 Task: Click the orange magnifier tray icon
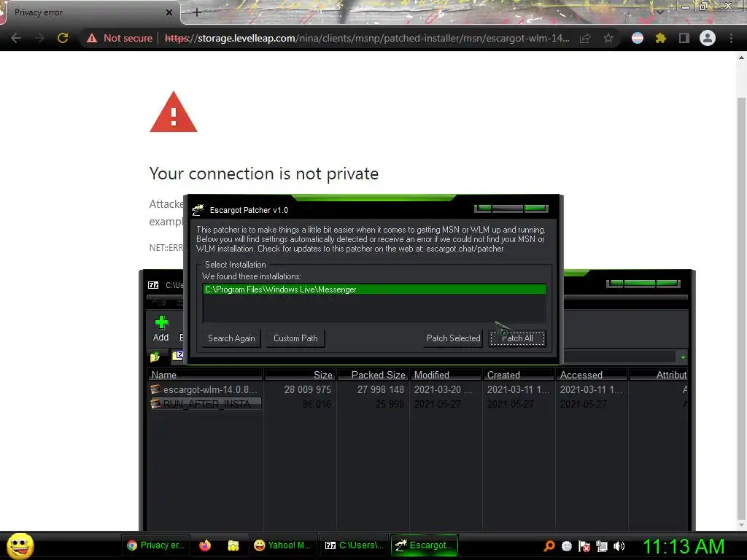[549, 546]
